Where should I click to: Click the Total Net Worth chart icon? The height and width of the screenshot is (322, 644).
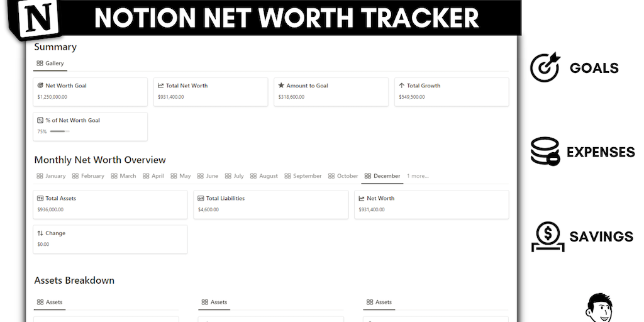[x=161, y=86]
